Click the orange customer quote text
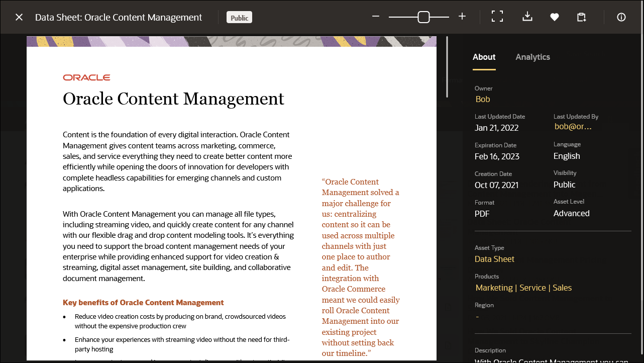Screen dimensions: 644x363 pos(361,267)
